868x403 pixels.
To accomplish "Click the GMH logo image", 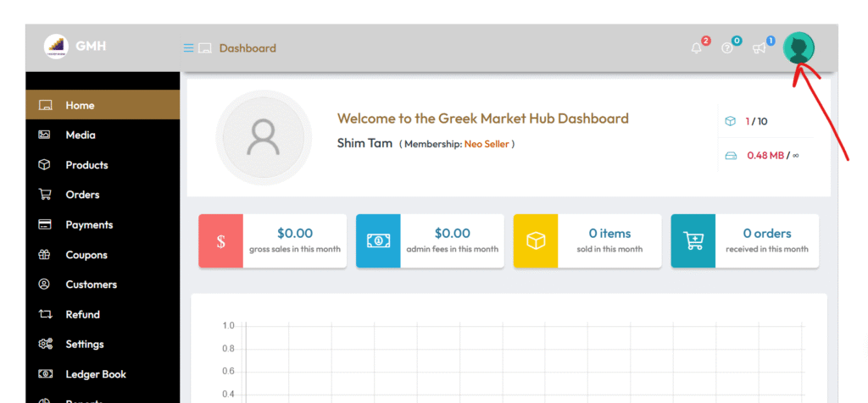I will pos(56,46).
